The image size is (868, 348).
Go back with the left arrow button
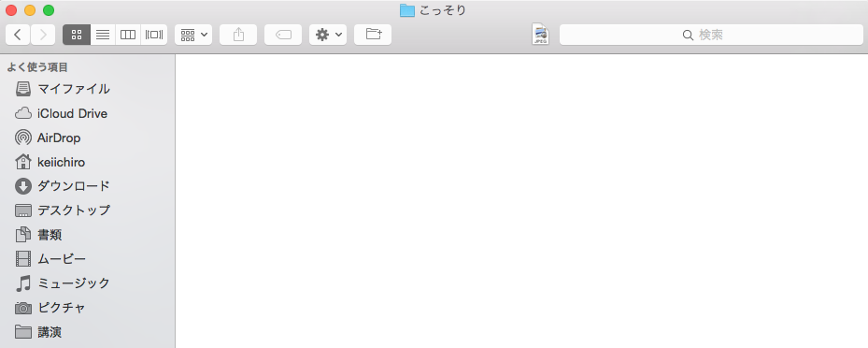tap(18, 35)
